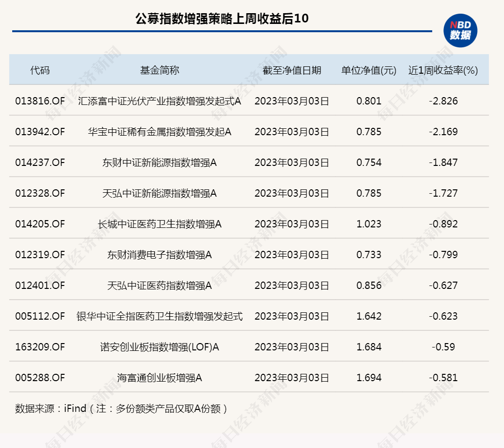The width and height of the screenshot is (504, 448).
Task: Click fund name 天弘中证医药指数增强A
Action: (159, 286)
